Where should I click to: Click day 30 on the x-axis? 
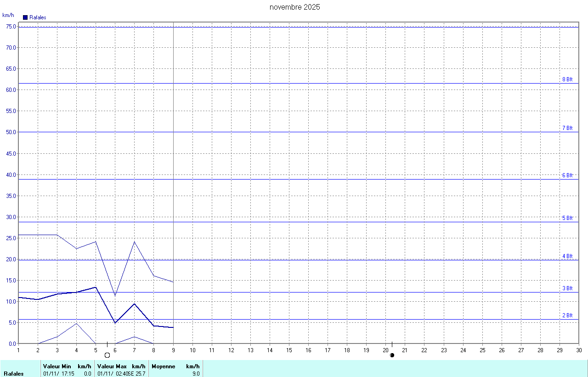[579, 350]
